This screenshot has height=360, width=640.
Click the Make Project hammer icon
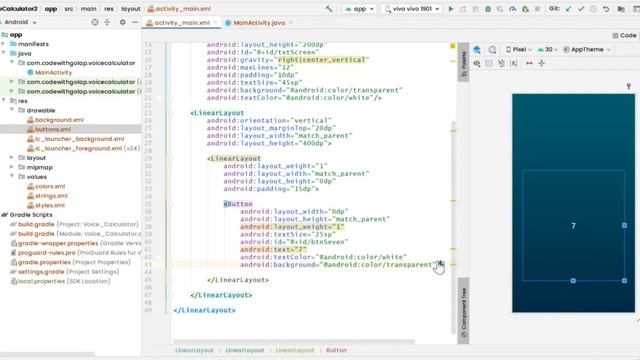[329, 9]
